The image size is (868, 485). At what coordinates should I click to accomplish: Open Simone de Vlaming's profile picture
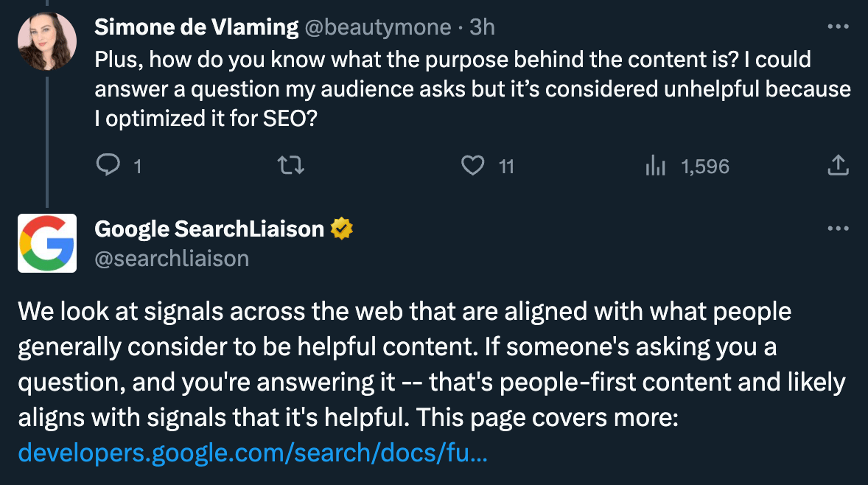click(47, 41)
